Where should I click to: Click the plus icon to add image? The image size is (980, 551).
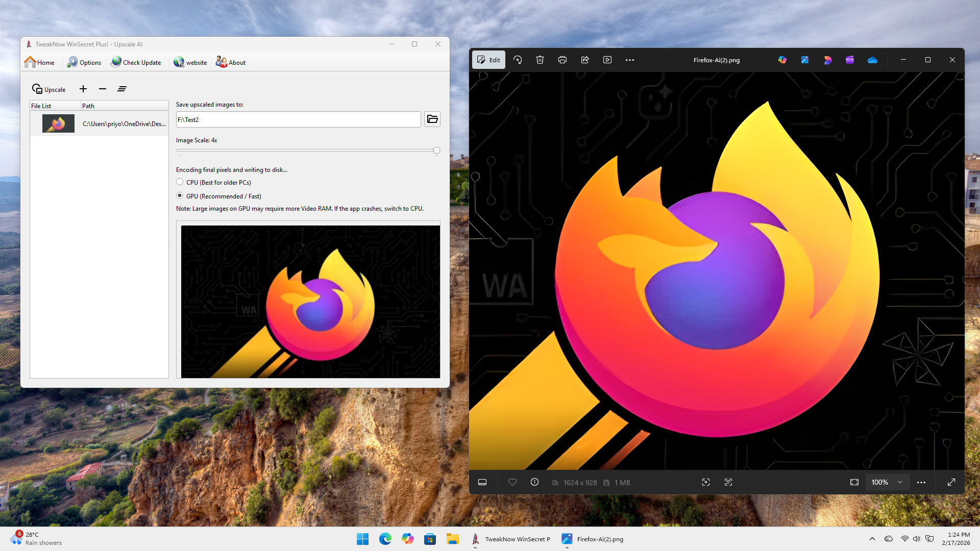[83, 89]
